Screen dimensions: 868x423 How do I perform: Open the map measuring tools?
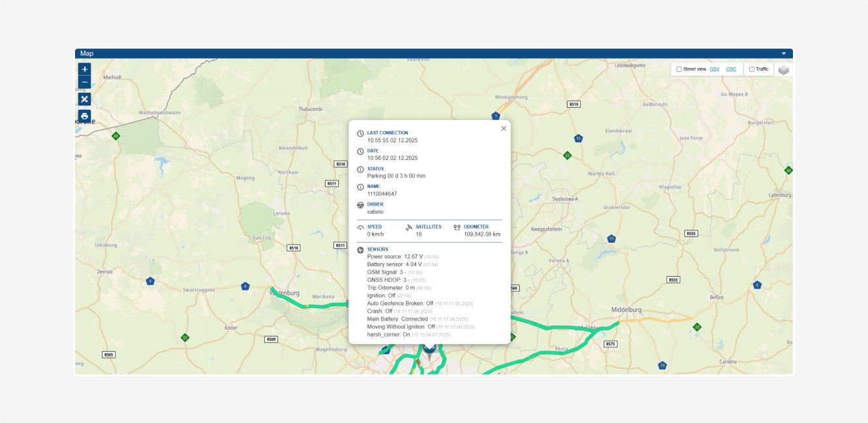click(x=84, y=99)
